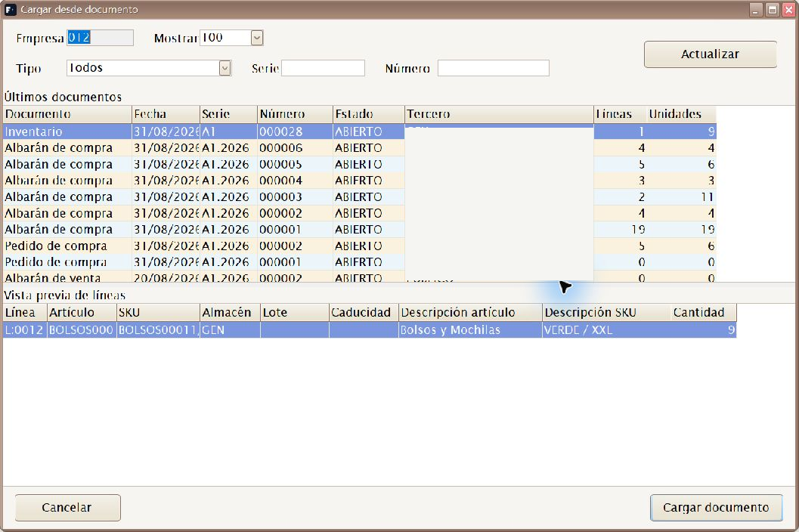Maximize the Cargar desde documento window
Viewport: 799px width, 532px height.
(773, 10)
